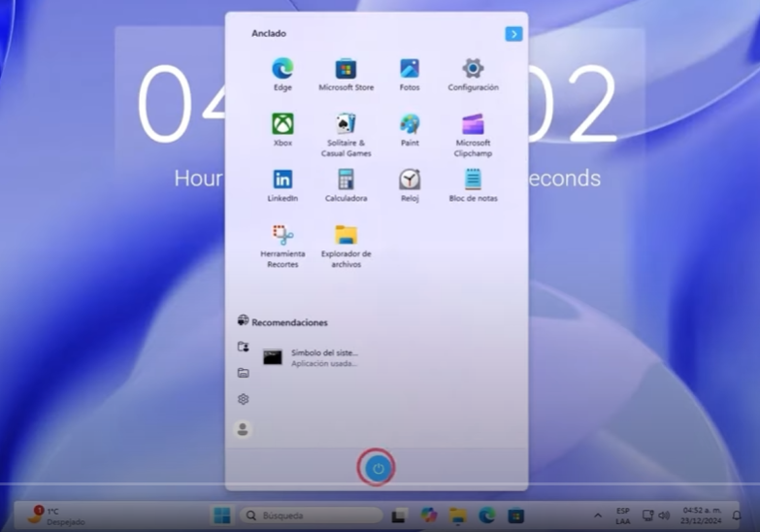Screen dimensions: 760x532
Task: Click the Recomendaciones heading icon
Action: click(x=243, y=320)
